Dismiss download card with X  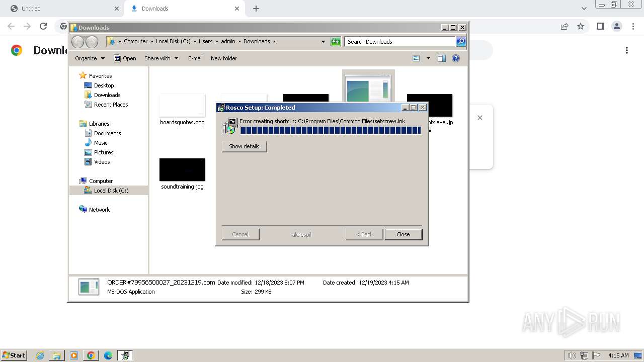pos(480,118)
